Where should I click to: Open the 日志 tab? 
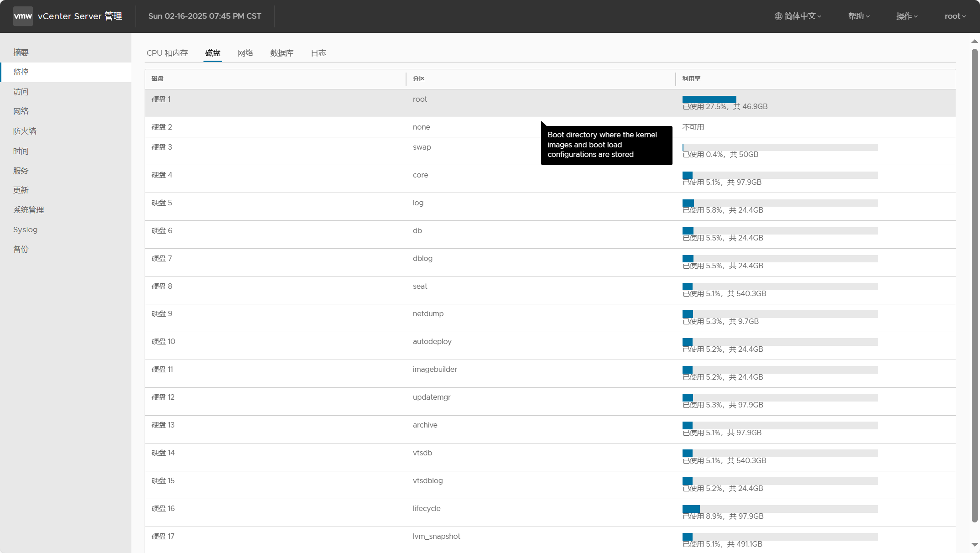(x=318, y=53)
